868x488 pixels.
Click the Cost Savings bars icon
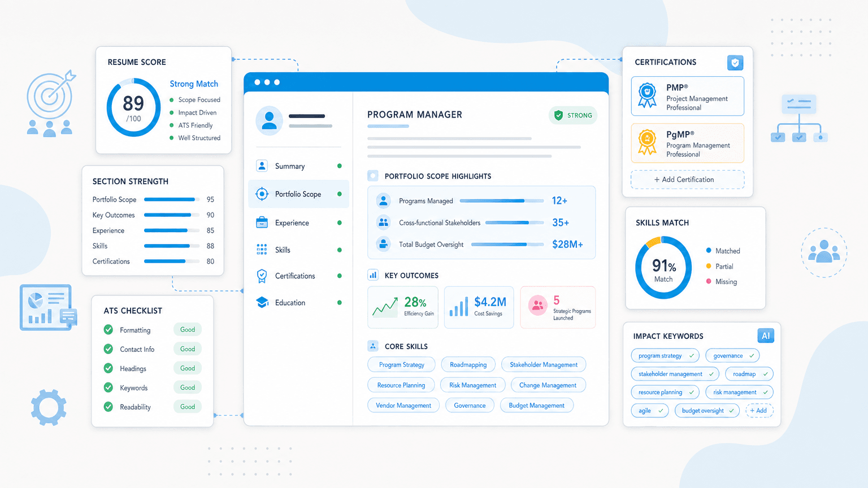point(459,307)
